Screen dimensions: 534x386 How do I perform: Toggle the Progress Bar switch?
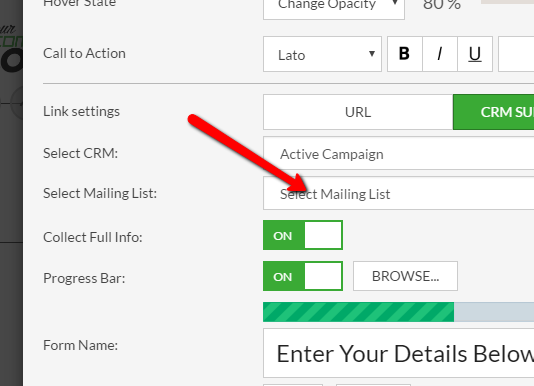point(303,276)
